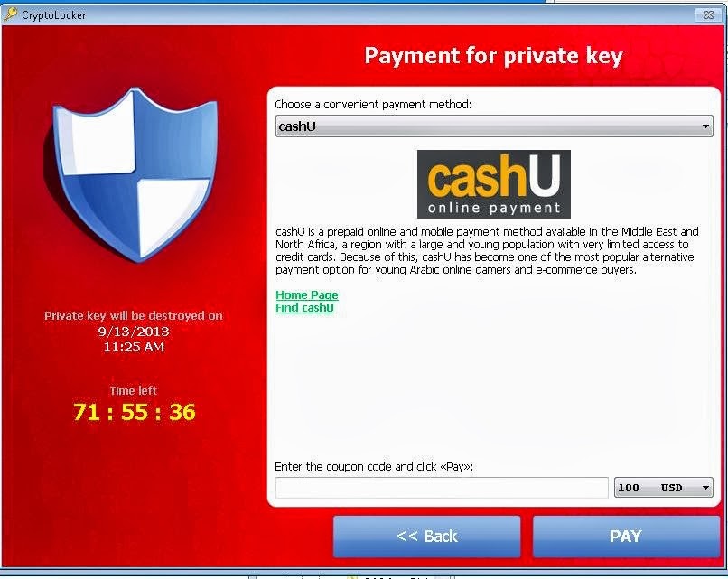Click the 'Enter the coupon code' label
Image resolution: width=728 pixels, height=579 pixels.
pos(374,467)
